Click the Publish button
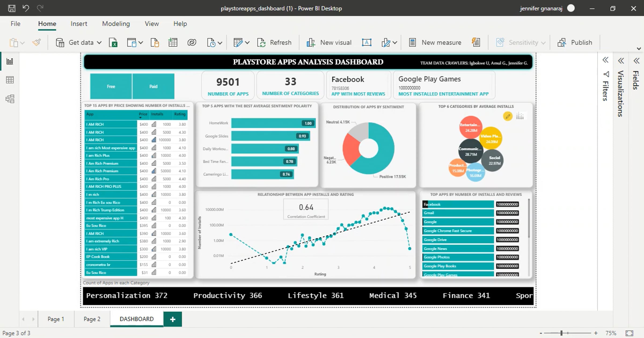This screenshot has height=338, width=644. pos(575,42)
